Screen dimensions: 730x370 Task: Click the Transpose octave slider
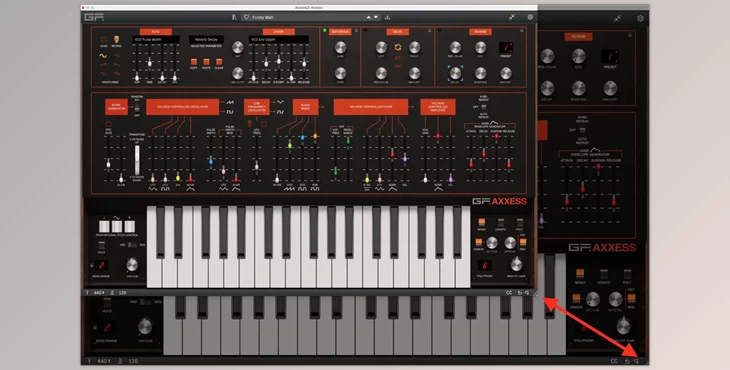pyautogui.click(x=137, y=159)
